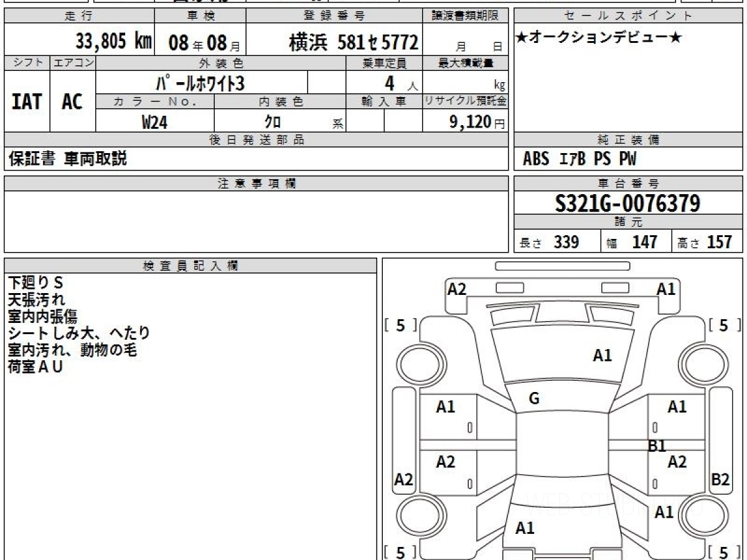This screenshot has width=747, height=560.
Task: Click the 譲渡書類期限 header
Action: [466, 16]
